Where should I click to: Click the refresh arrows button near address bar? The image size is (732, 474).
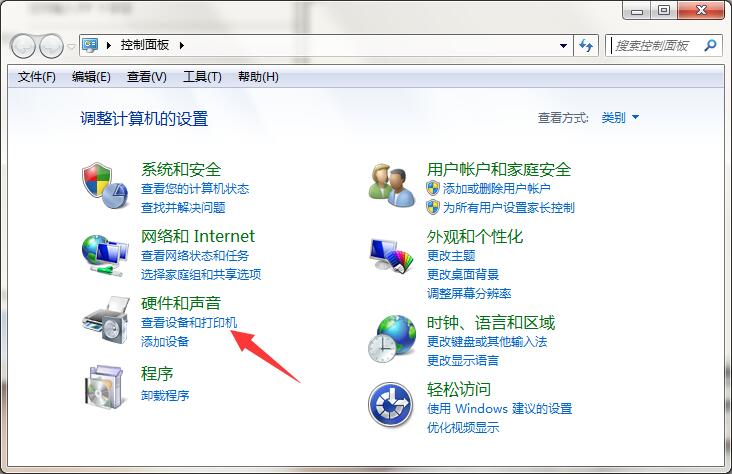[x=586, y=45]
